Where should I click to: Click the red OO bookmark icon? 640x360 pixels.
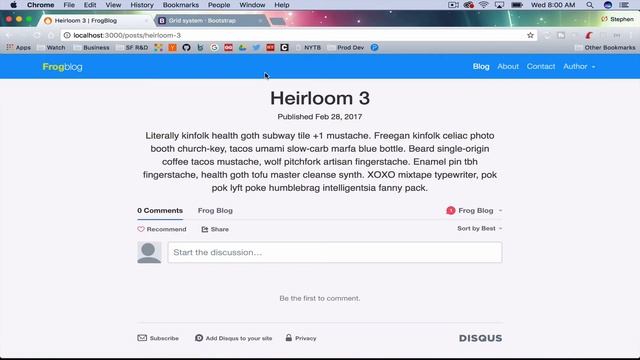228,47
